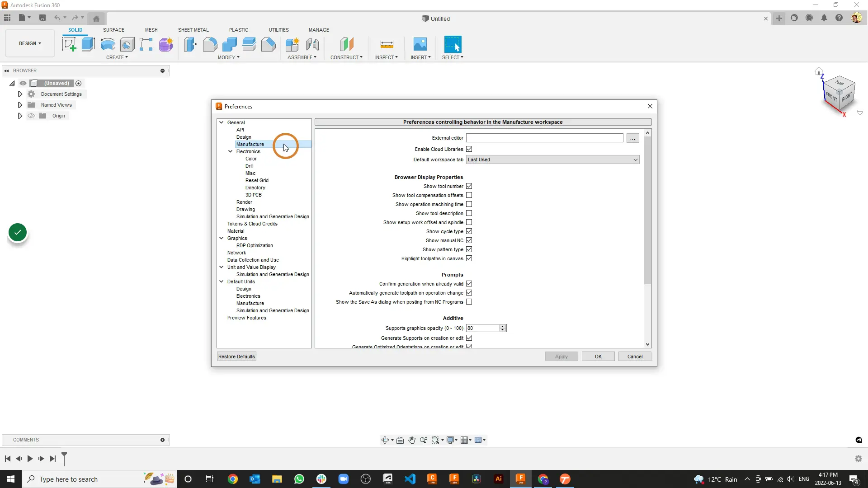The image size is (868, 488).
Task: Click the Save icon in the top bar
Action: click(x=42, y=18)
